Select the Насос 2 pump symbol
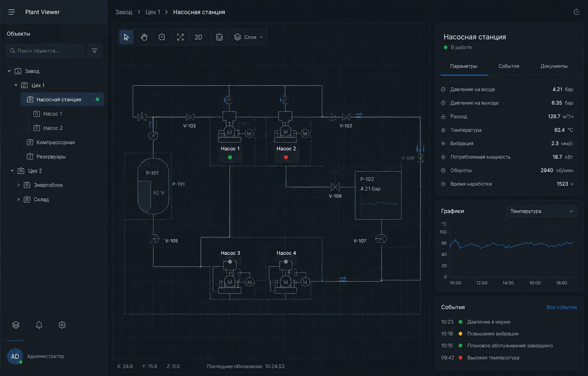 click(x=286, y=132)
